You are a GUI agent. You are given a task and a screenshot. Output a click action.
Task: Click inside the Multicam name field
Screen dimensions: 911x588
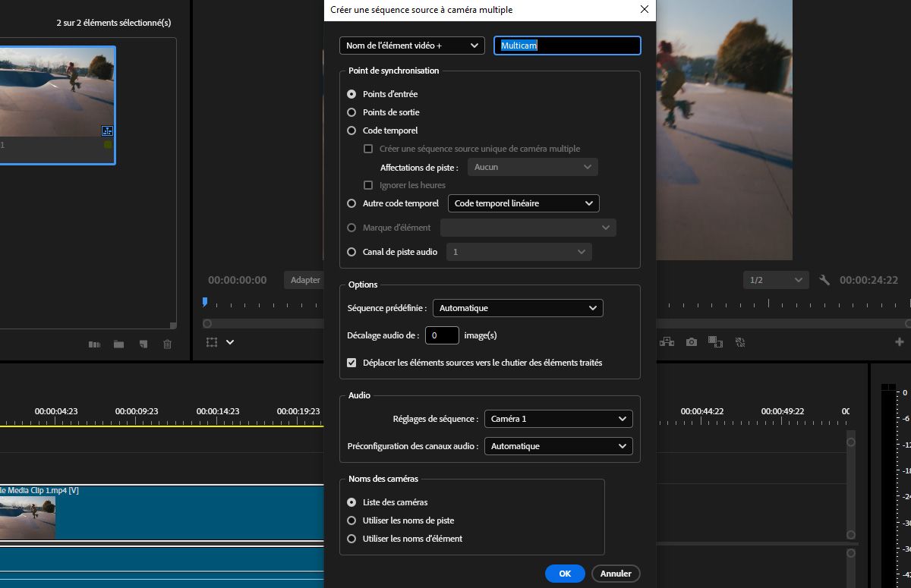[x=567, y=46]
